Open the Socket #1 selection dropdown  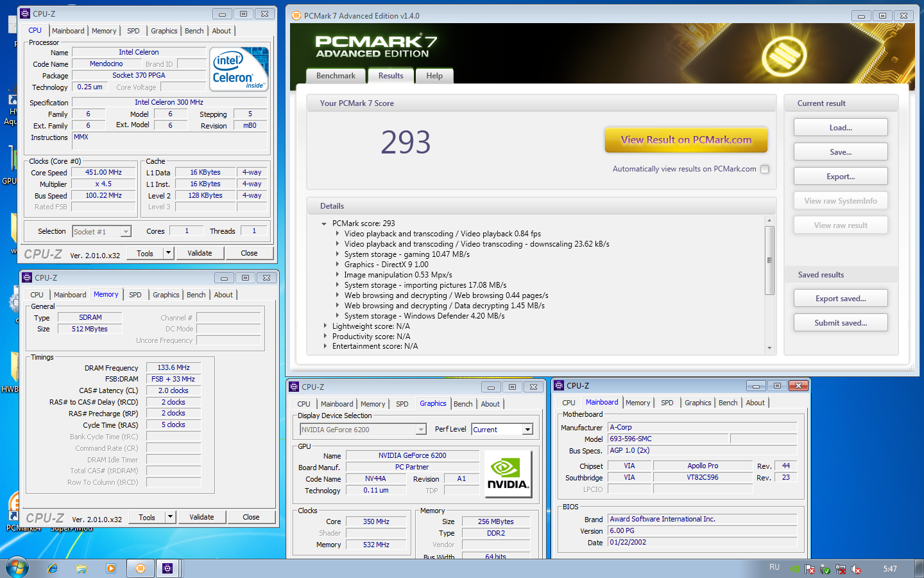[x=126, y=232]
